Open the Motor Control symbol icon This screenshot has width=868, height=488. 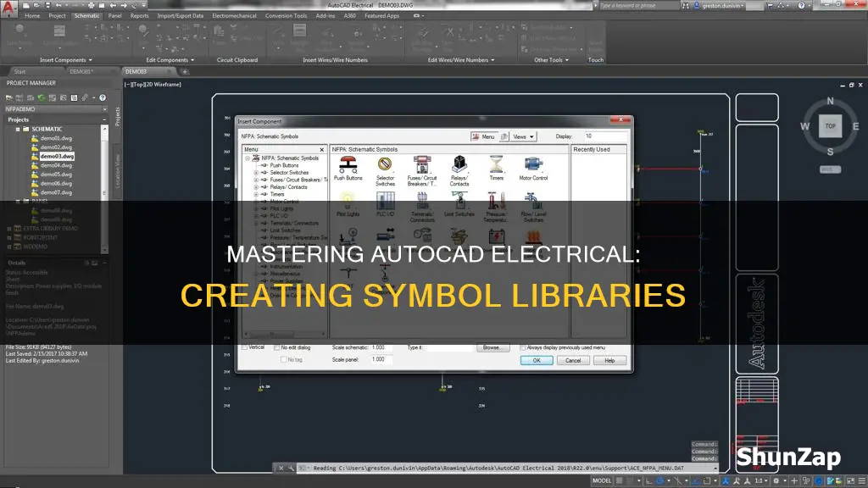click(x=533, y=164)
